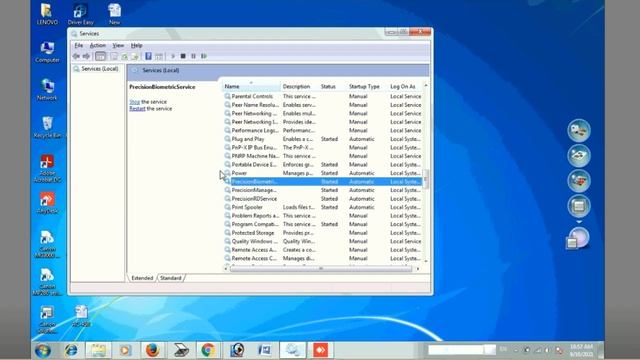Open the Recycle Bin desktop icon

tap(47, 127)
